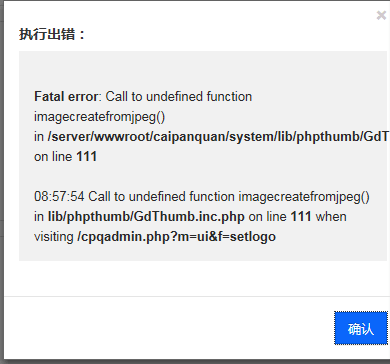Close the error dialog with the X icon
This screenshot has width=390, height=364.
coord(381,15)
